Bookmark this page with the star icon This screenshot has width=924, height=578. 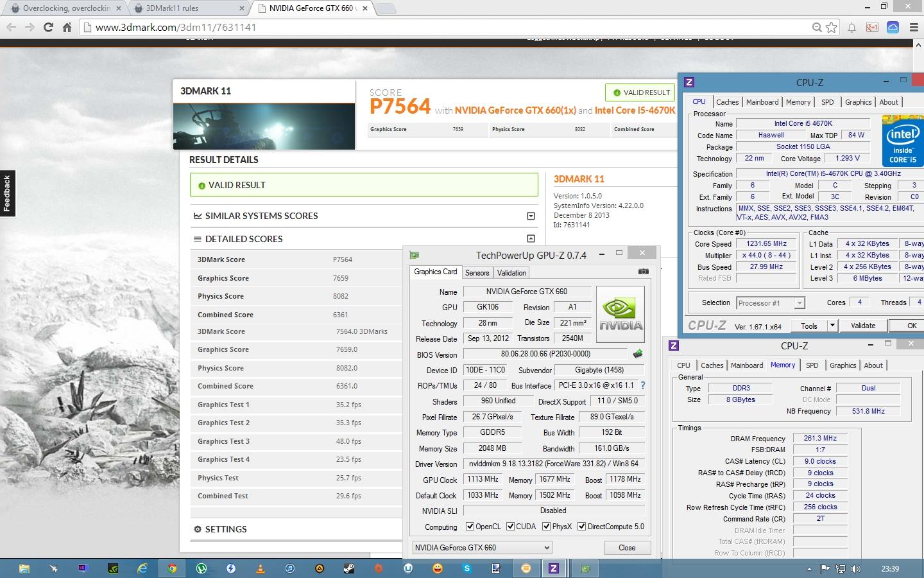831,28
